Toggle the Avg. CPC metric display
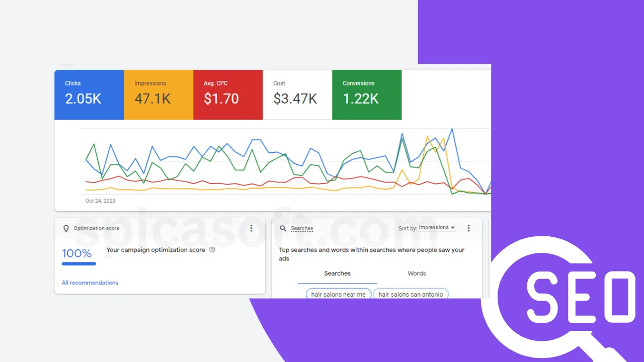 pos(228,95)
